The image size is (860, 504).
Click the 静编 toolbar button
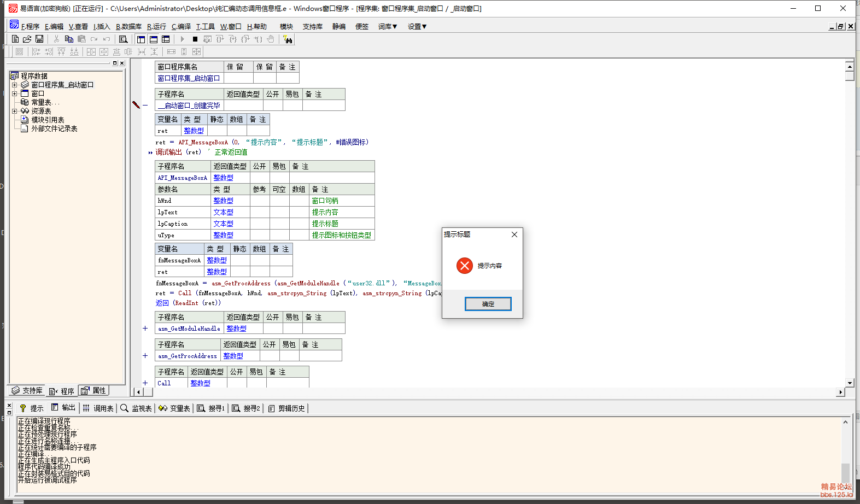(x=339, y=26)
